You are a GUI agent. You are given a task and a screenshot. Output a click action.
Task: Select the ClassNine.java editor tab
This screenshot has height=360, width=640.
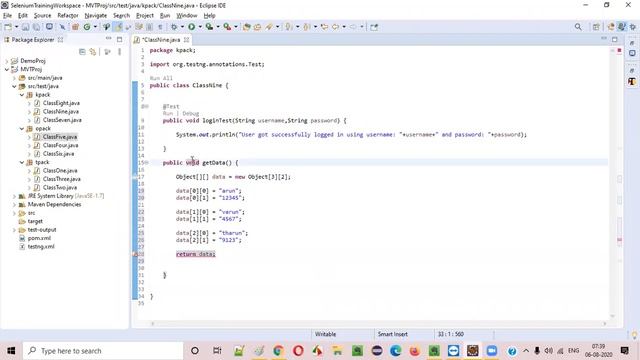point(161,40)
